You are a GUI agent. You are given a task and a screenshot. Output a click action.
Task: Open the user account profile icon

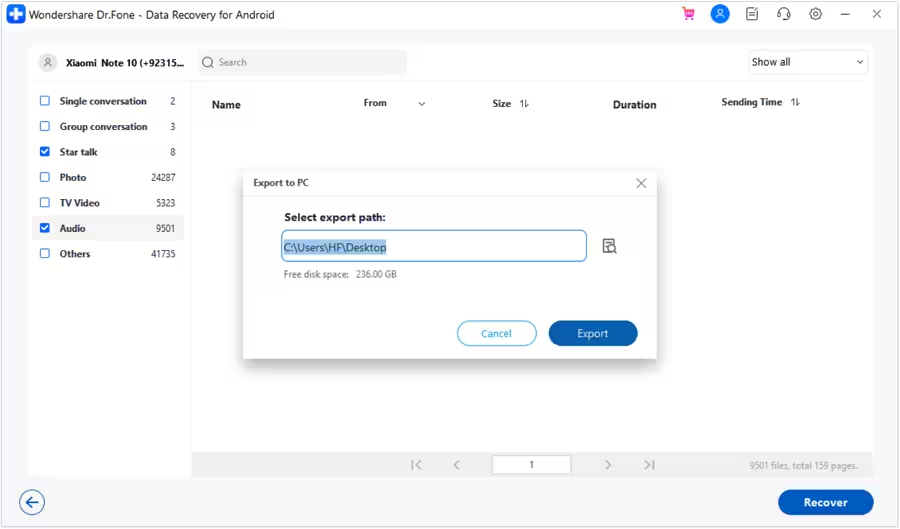pyautogui.click(x=720, y=14)
